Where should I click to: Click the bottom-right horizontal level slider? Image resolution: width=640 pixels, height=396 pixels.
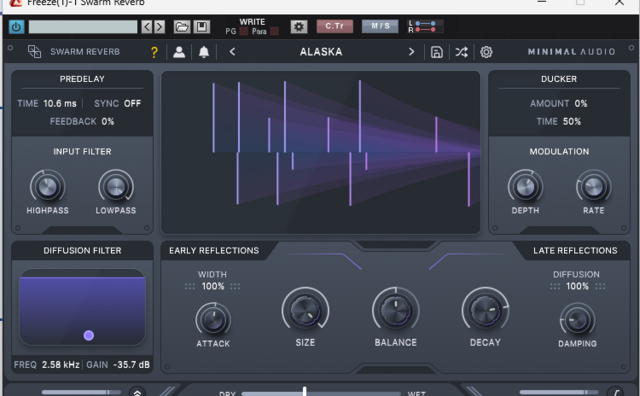tap(559, 392)
